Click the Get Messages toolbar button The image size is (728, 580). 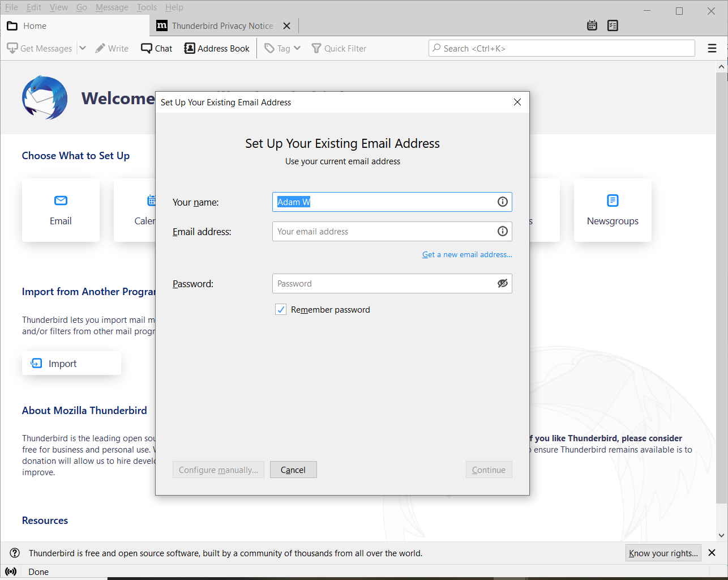39,49
